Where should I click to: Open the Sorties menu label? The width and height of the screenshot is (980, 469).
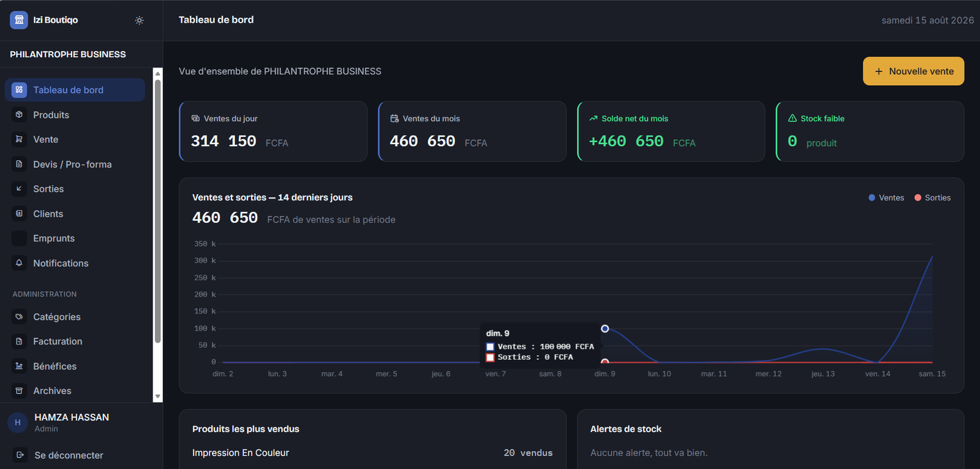(48, 189)
